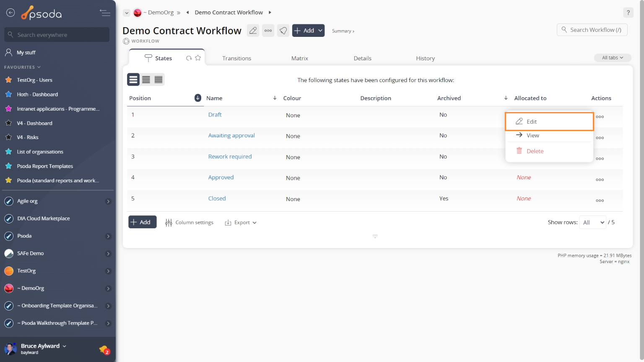Select the comfortable row density view
This screenshot has width=644, height=362.
point(133,80)
